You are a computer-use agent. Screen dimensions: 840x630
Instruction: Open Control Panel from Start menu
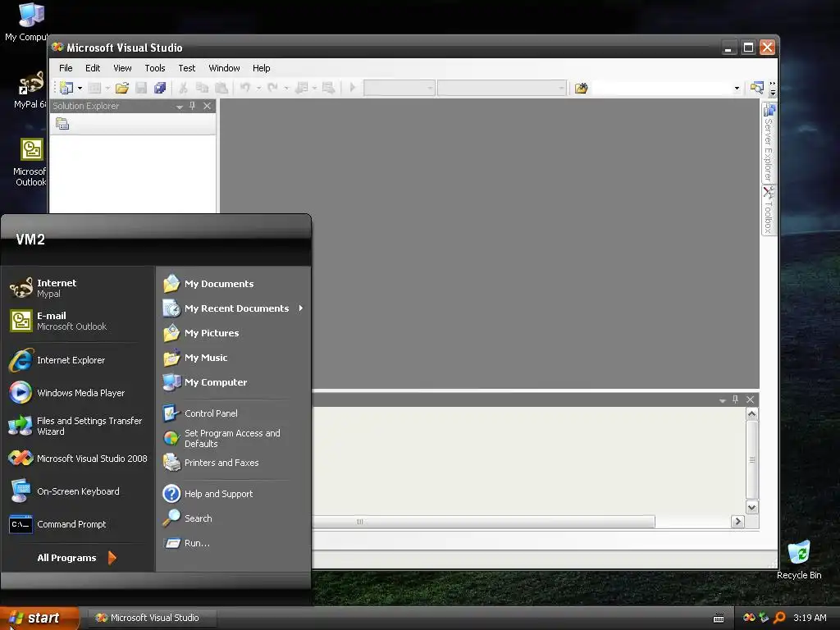(x=234, y=413)
